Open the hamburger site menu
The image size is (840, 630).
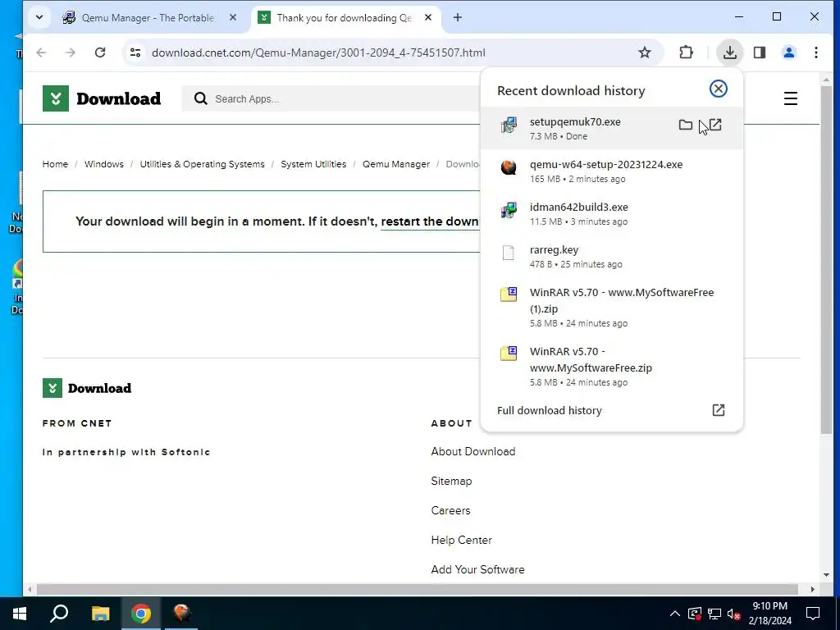point(790,98)
